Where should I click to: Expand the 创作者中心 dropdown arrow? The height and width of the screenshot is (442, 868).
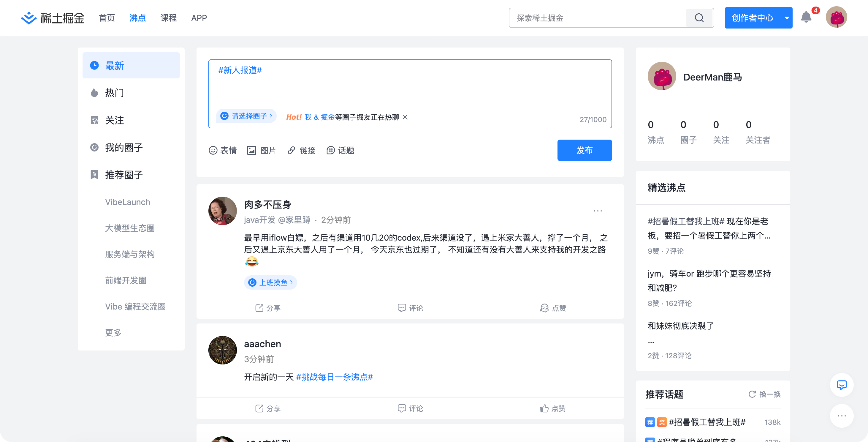787,18
